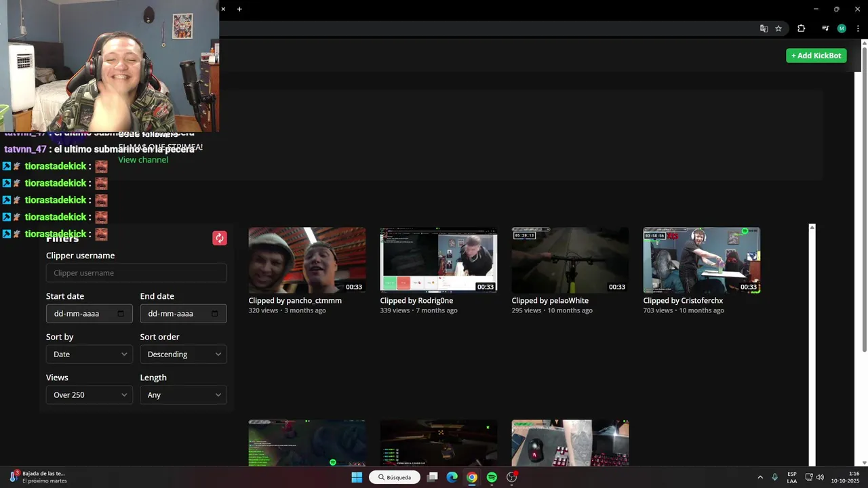Open the Chrome profile avatar M
Image resolution: width=868 pixels, height=488 pixels.
click(842, 28)
